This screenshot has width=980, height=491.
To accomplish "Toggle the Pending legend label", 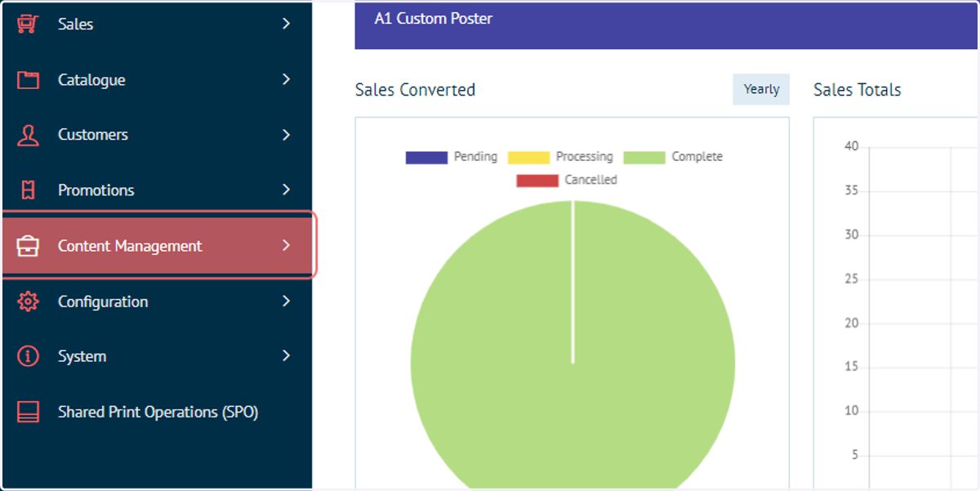I will click(475, 157).
